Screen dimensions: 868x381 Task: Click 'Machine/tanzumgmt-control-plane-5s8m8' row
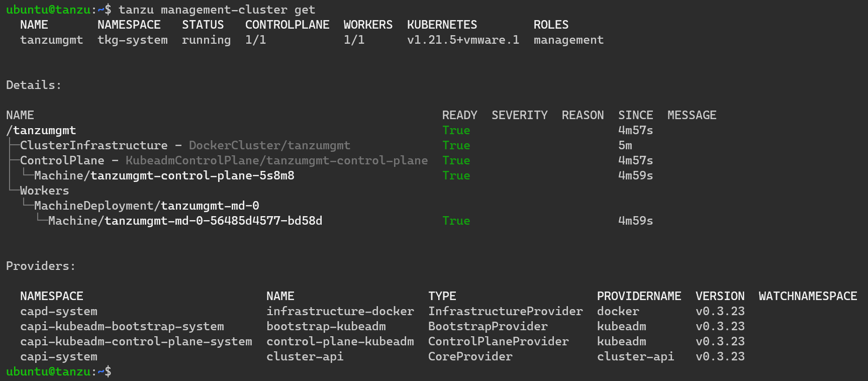(164, 175)
